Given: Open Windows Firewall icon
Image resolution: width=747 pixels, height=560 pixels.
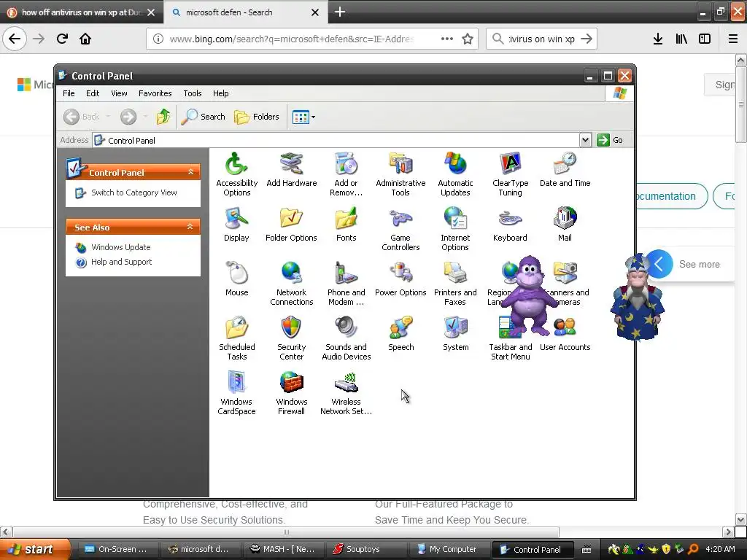Looking at the screenshot, I should pyautogui.click(x=292, y=393).
